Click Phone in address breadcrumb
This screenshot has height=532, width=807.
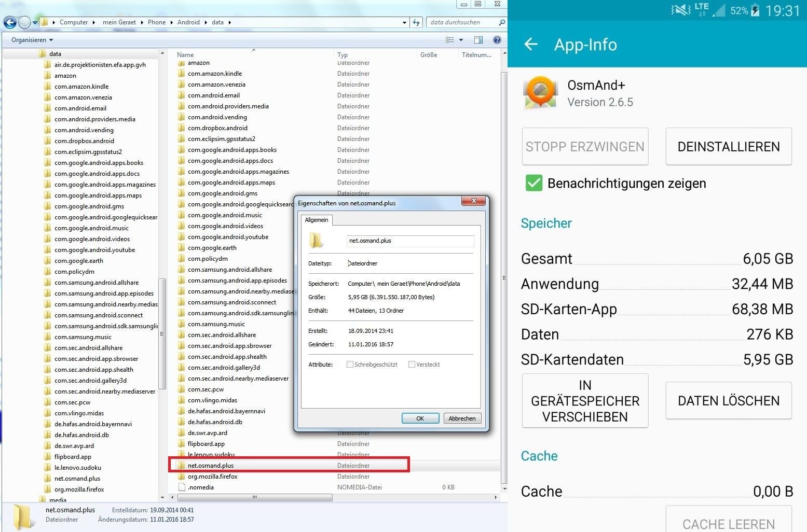[x=156, y=22]
